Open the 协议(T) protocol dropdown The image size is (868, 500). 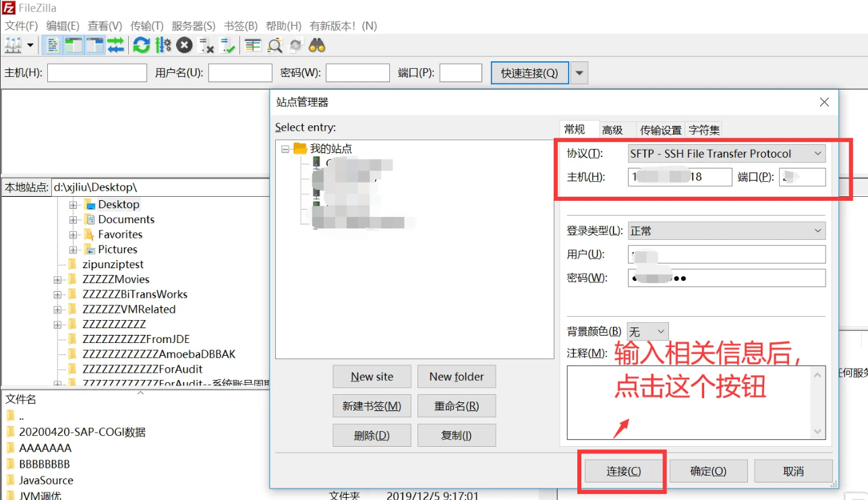726,154
